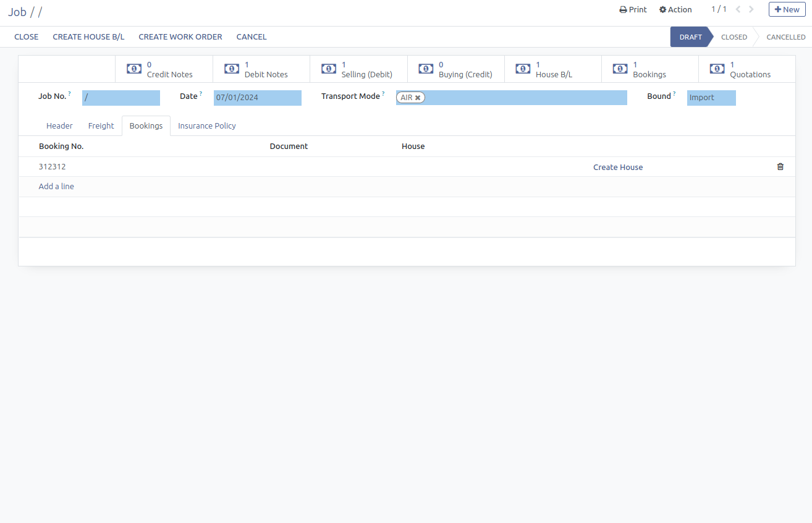Viewport: 812px width, 523px height.
Task: Open the Bound selection field
Action: click(x=711, y=98)
